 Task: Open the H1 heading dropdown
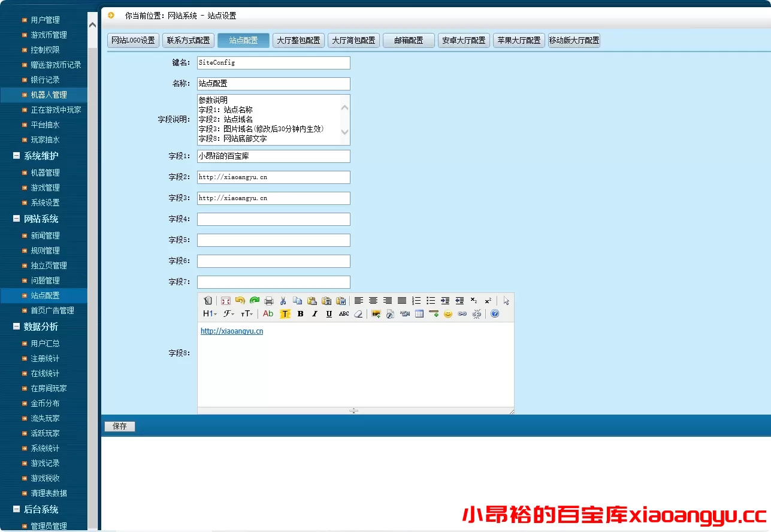tap(210, 314)
